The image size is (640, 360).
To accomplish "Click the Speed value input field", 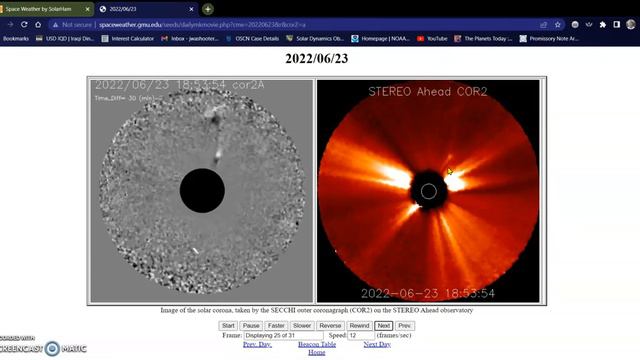I will click(361, 336).
